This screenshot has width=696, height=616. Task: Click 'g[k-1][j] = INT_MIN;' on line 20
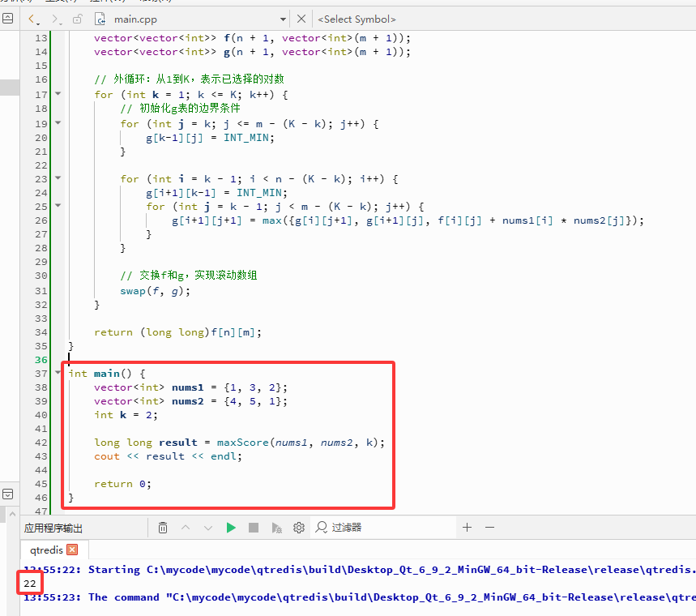(210, 138)
